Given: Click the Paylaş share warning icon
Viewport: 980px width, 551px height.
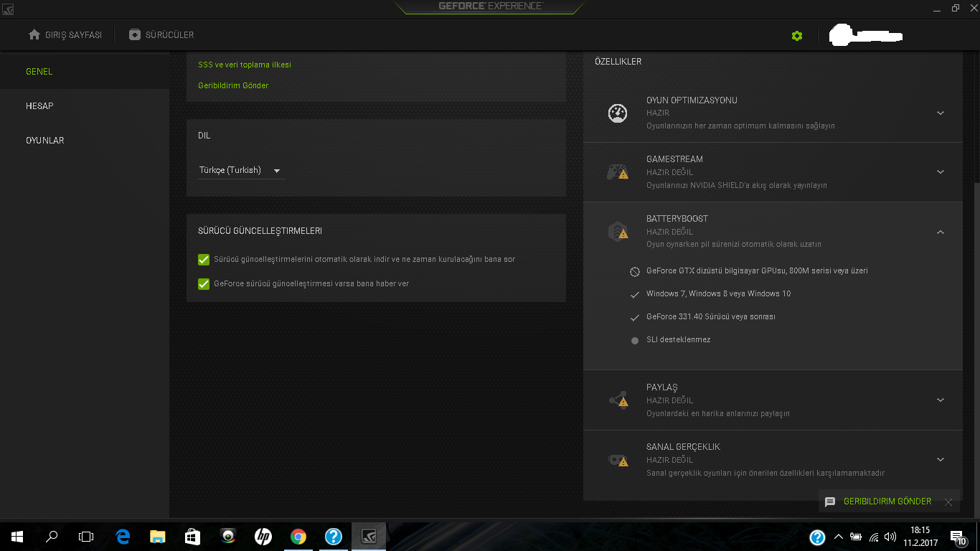Looking at the screenshot, I should [x=618, y=400].
